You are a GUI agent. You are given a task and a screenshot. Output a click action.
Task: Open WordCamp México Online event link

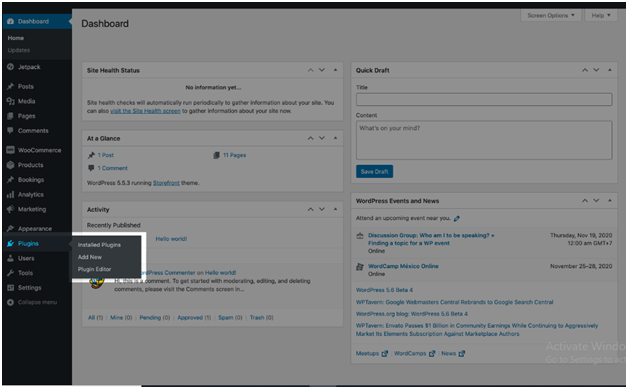[x=403, y=266]
